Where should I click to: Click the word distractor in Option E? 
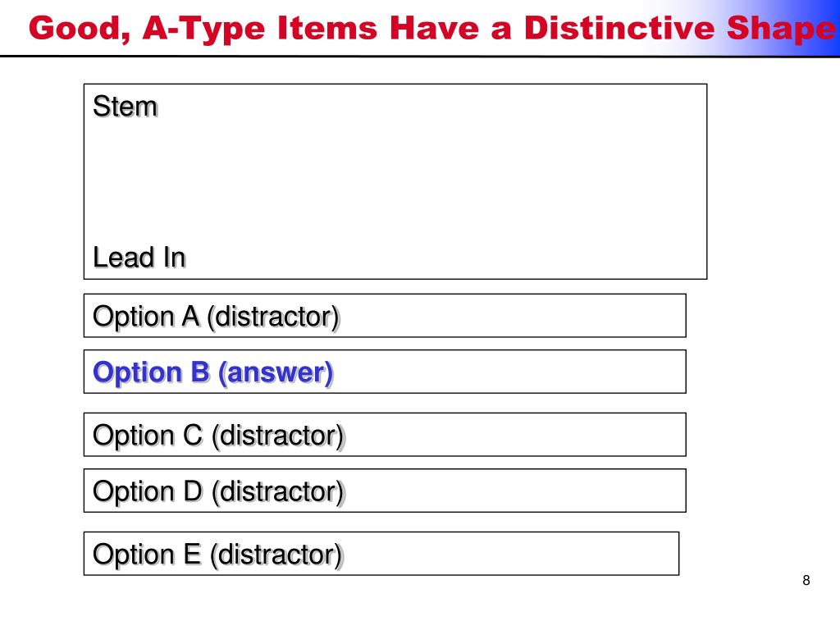pyautogui.click(x=276, y=555)
